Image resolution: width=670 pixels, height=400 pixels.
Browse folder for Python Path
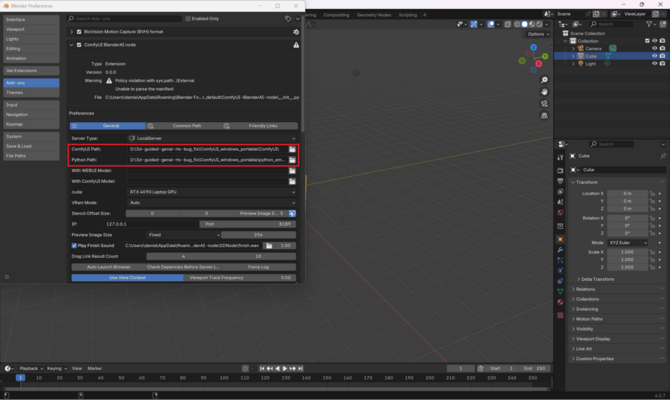(292, 160)
